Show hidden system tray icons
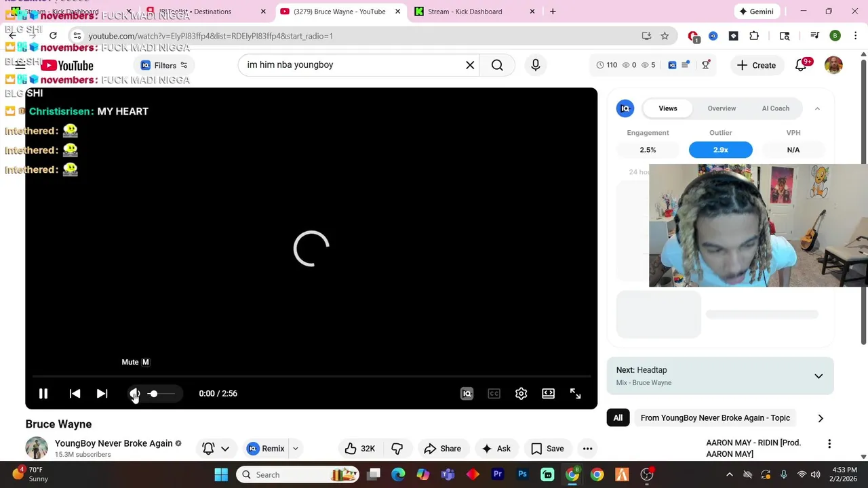 pos(730,474)
